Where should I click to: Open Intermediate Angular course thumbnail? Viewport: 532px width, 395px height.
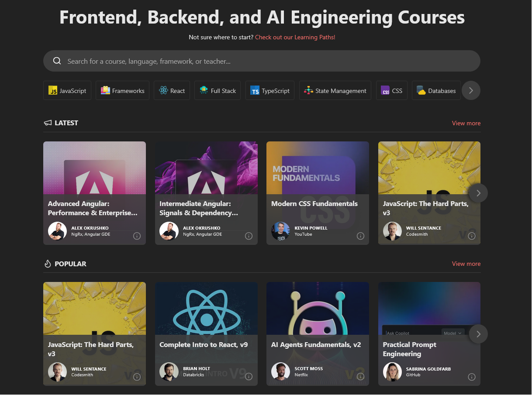click(206, 168)
